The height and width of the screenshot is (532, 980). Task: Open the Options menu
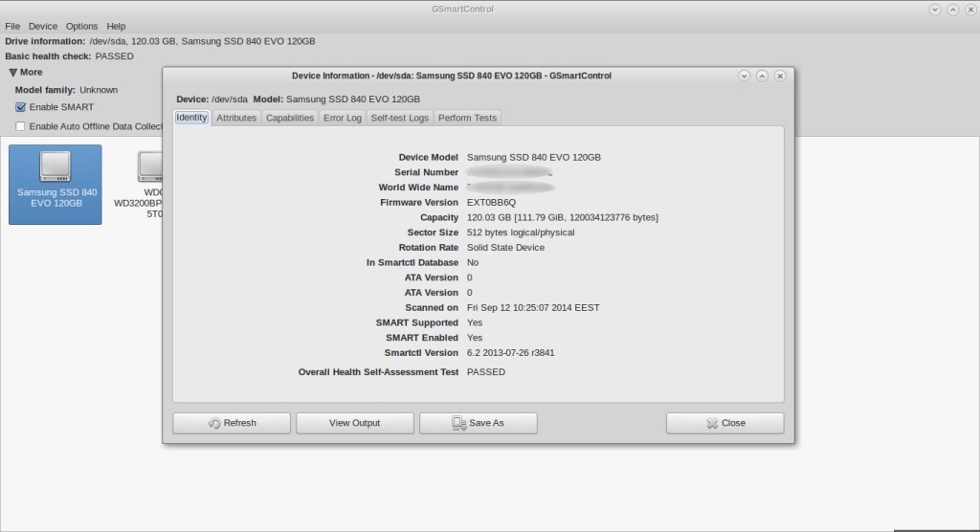click(81, 26)
